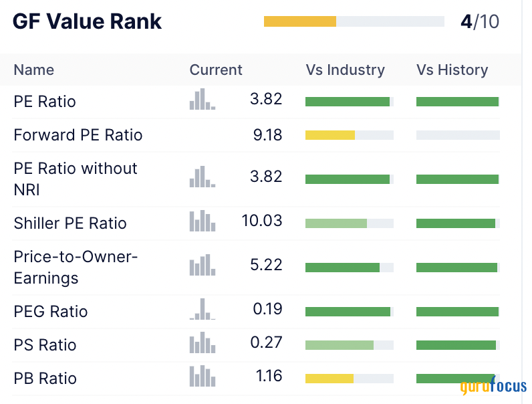Open Price-to-Owner-Earnings distribution chart icon
532x404 pixels.
click(202, 266)
